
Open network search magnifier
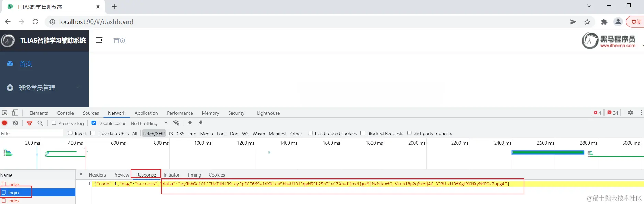pos(40,123)
